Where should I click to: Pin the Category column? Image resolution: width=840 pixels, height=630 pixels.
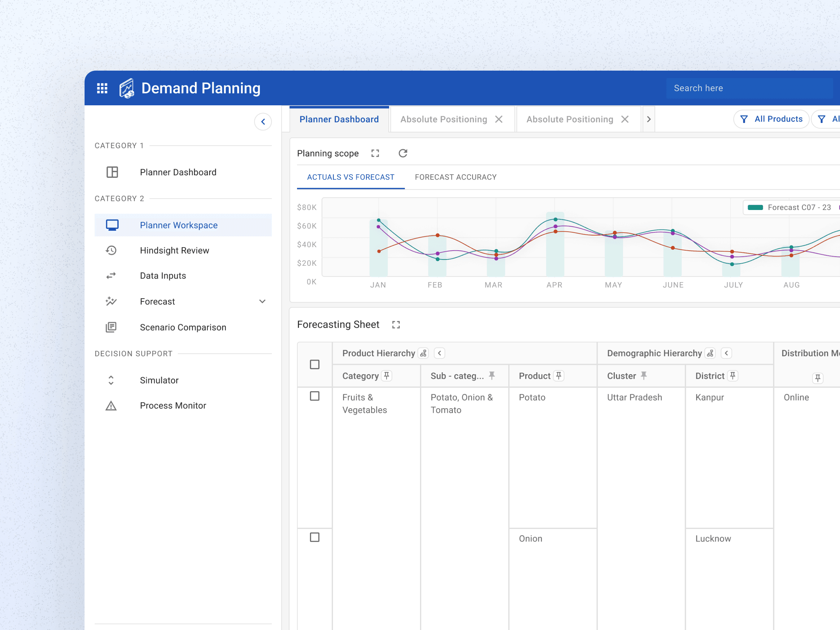pyautogui.click(x=387, y=376)
